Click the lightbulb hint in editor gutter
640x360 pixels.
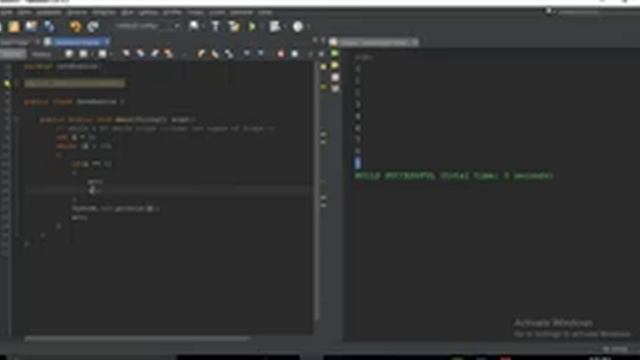click(7, 84)
